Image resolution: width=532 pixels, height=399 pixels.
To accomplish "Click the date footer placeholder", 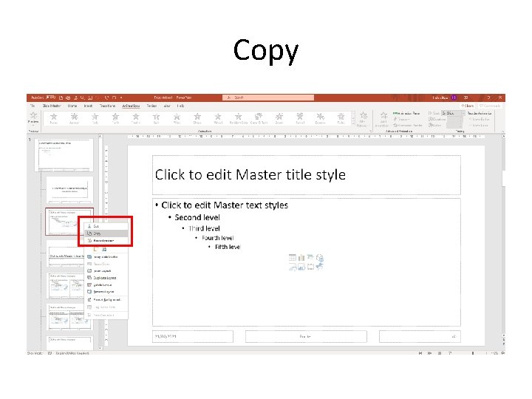I will tap(193, 336).
